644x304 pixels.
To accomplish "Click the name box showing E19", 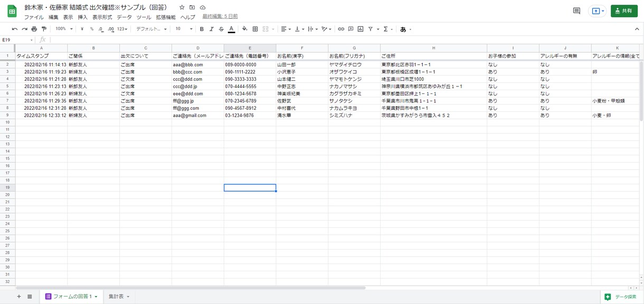I will [x=17, y=40].
